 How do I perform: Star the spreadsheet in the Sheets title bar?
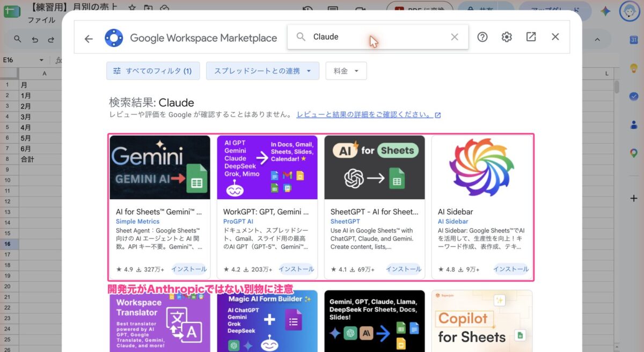[132, 8]
